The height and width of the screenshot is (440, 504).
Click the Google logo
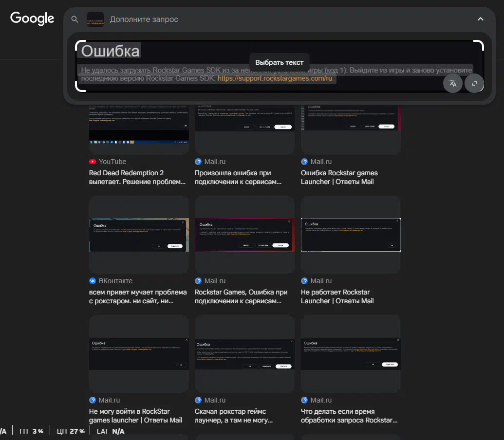[32, 18]
